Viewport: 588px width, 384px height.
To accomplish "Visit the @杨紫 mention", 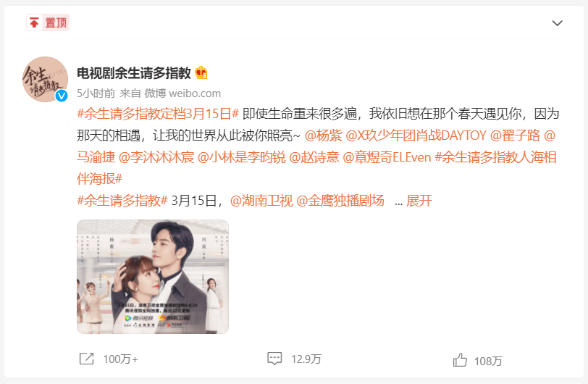I will click(323, 135).
